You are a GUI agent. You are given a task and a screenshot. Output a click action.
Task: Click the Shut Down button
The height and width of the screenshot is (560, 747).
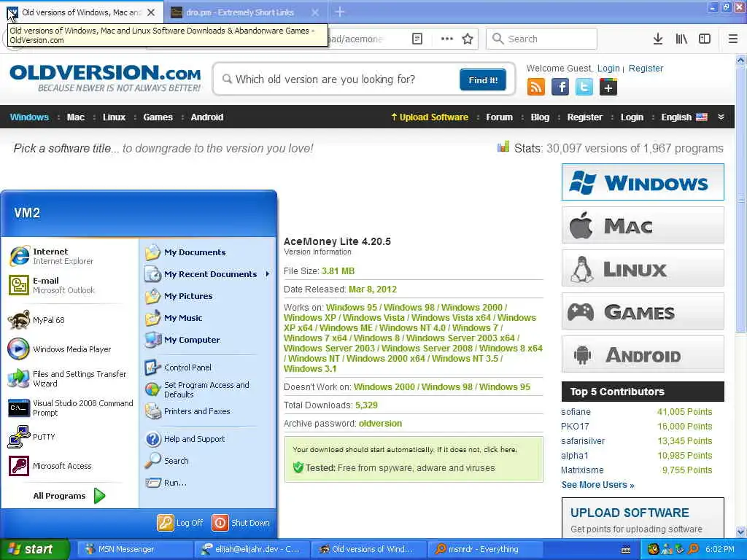[241, 523]
